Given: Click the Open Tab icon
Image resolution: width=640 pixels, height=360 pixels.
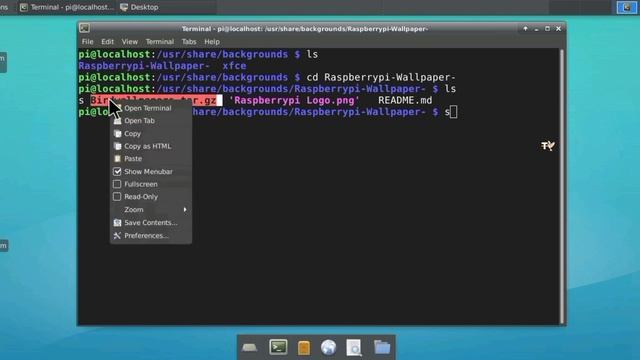Looking at the screenshot, I should coord(118,121).
